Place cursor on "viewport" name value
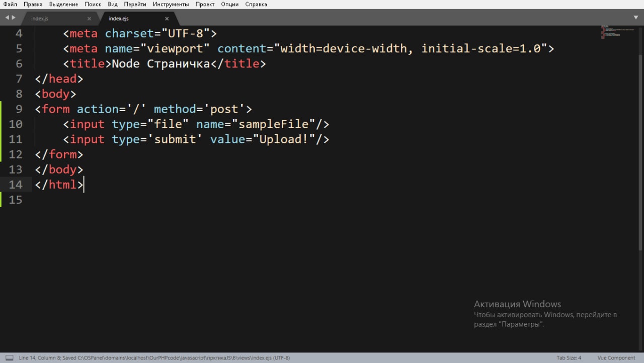The image size is (644, 363). click(x=175, y=49)
